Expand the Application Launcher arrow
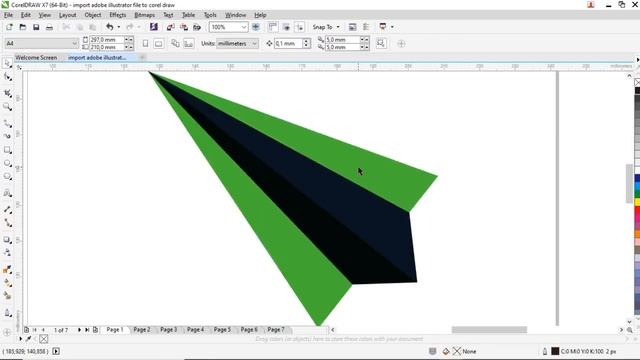The height and width of the screenshot is (360, 640). click(x=392, y=27)
